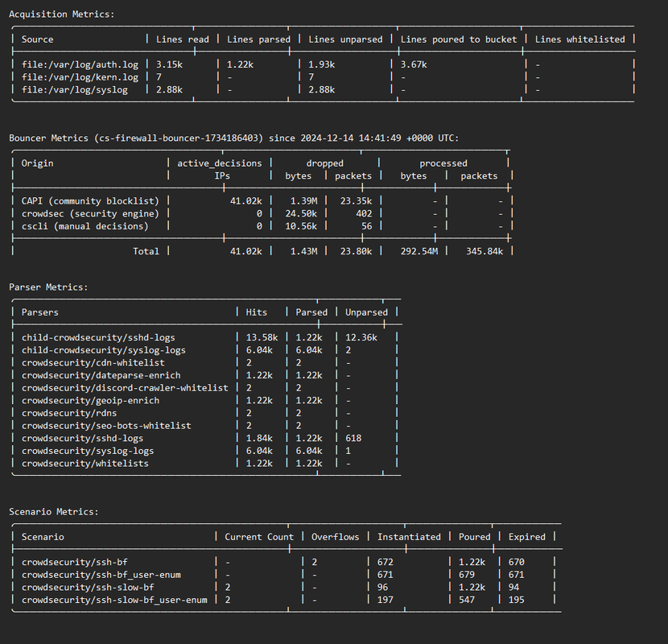
Task: Select the crowdsecurity/ssh-bf_user-enum scenario name
Action: tap(101, 575)
